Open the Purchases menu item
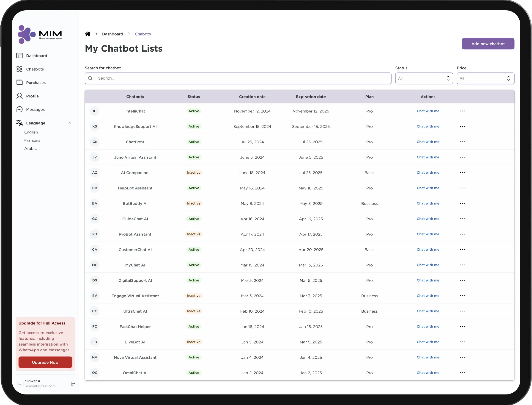 (36, 83)
